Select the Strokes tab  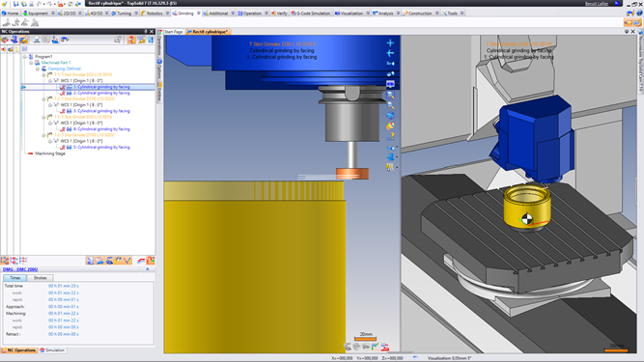pos(40,278)
